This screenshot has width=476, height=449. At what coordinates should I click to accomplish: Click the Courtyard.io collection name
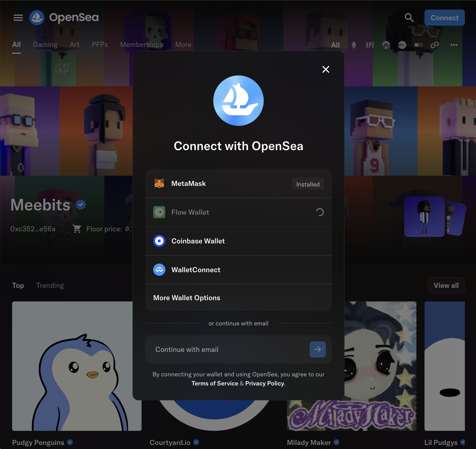[170, 442]
